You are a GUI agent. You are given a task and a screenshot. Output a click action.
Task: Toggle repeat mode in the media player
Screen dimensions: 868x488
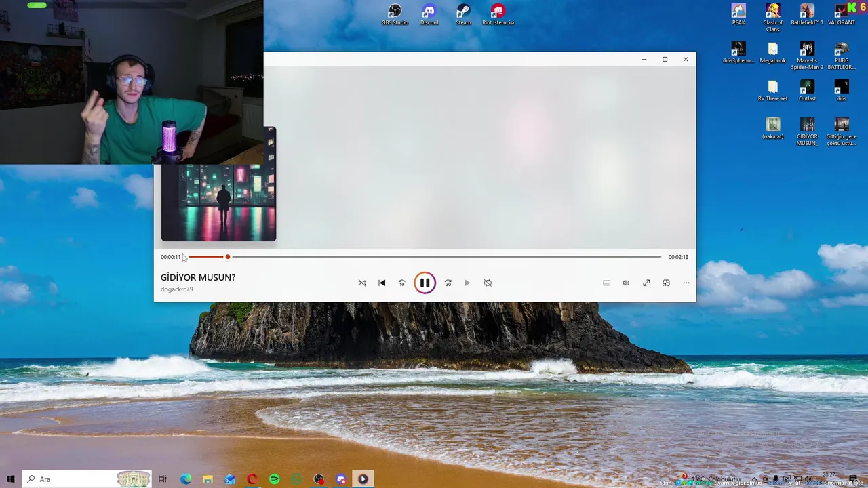point(488,283)
